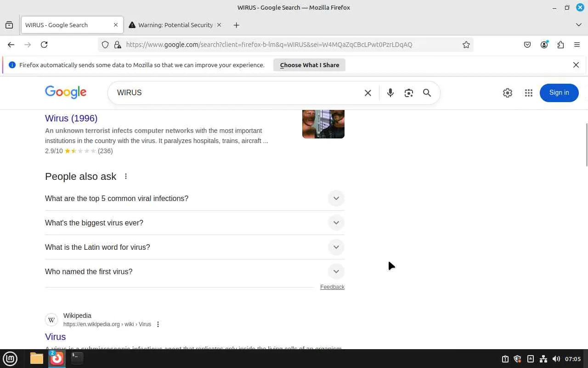Click the '2.9/10' rating text

(x=54, y=151)
